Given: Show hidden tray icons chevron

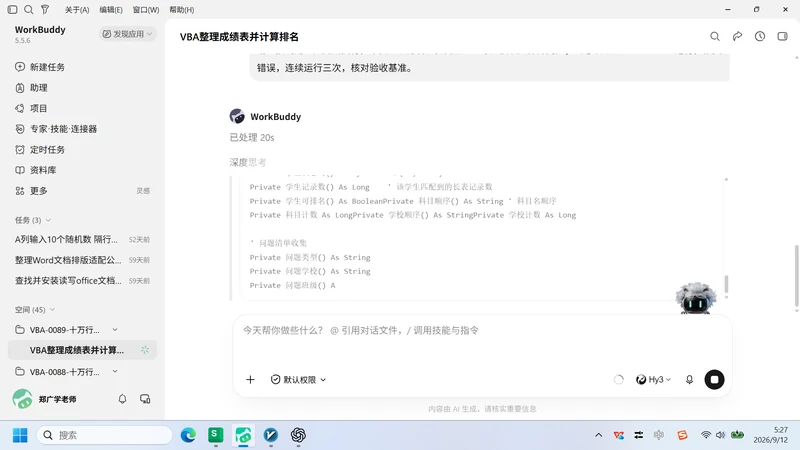Looking at the screenshot, I should (x=598, y=435).
